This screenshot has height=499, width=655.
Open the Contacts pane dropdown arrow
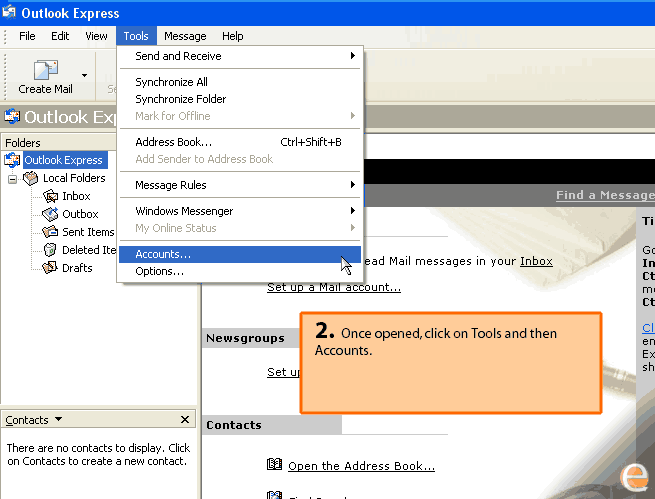58,420
